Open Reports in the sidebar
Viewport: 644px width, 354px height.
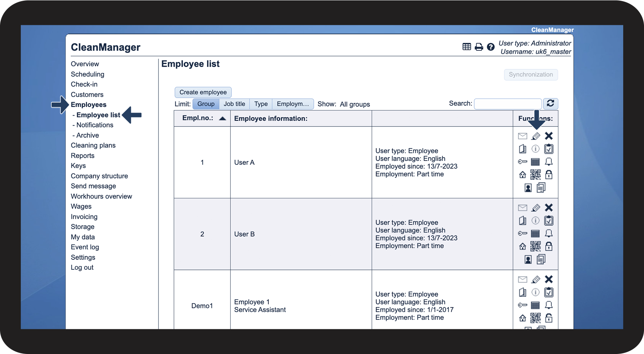(x=82, y=156)
